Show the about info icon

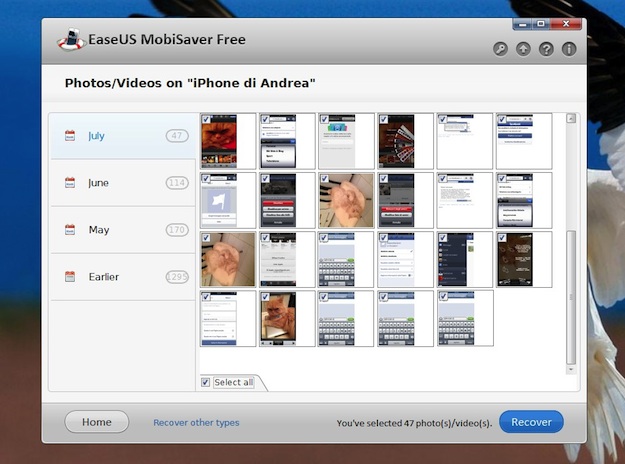569,49
